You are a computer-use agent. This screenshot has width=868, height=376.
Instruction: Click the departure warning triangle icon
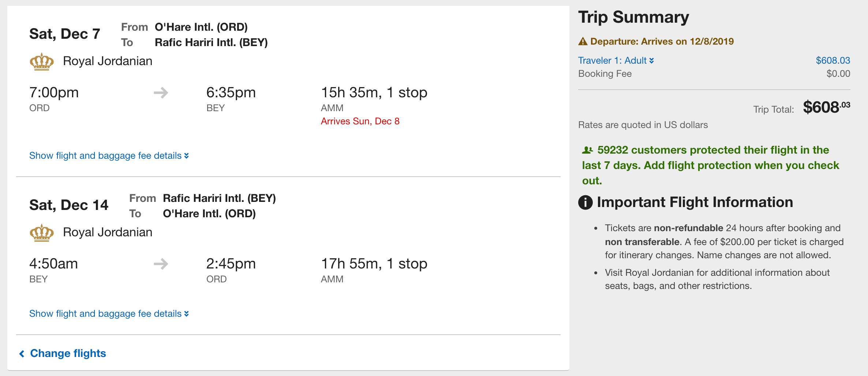583,41
